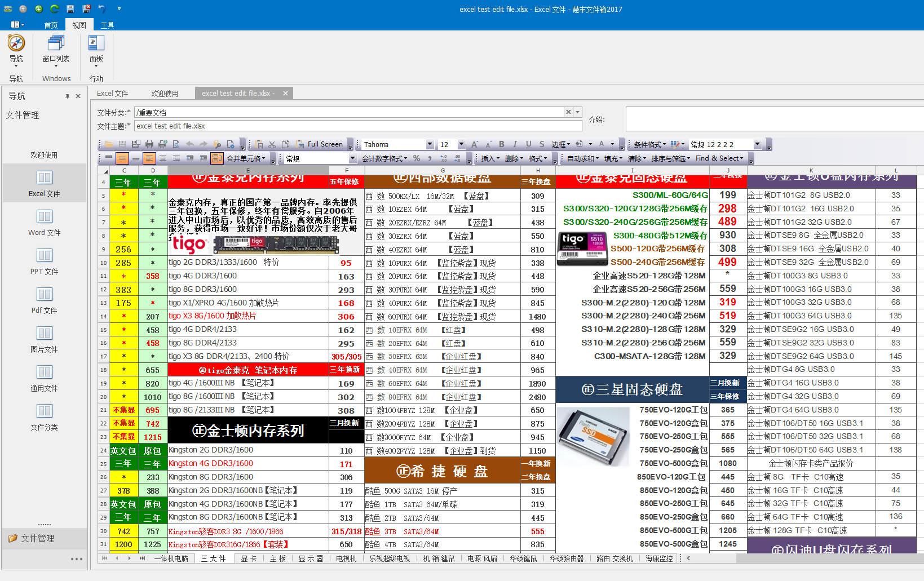Click the 介绍 description text box
The image size is (924, 581).
click(774, 119)
